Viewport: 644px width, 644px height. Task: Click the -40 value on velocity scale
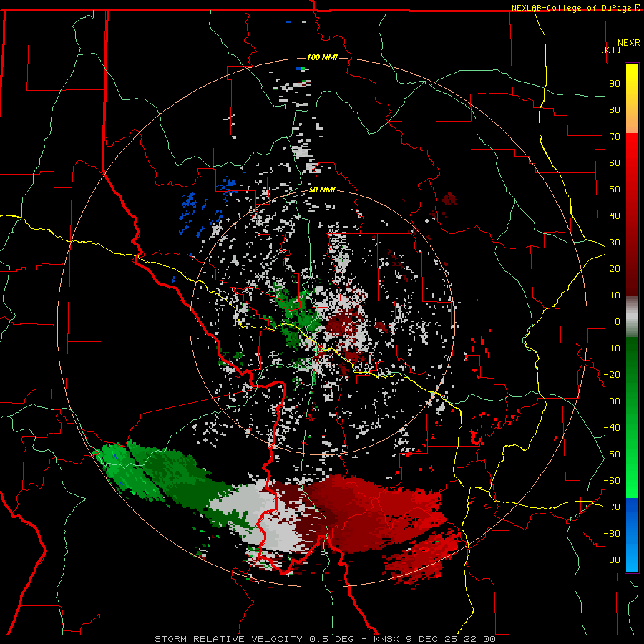[612, 428]
